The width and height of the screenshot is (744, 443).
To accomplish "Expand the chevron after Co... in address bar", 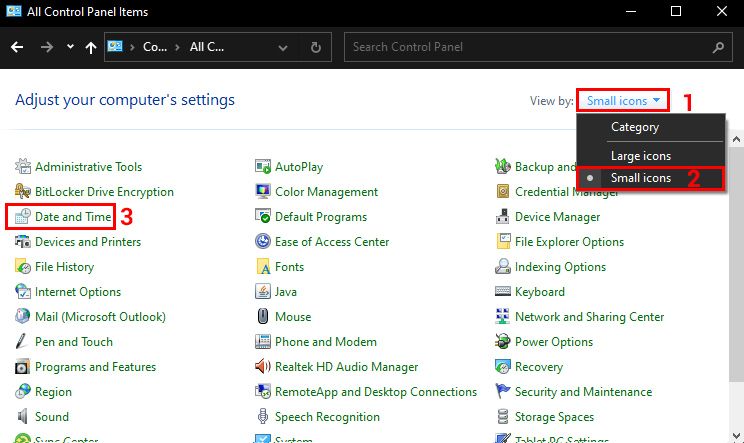I will click(x=177, y=47).
